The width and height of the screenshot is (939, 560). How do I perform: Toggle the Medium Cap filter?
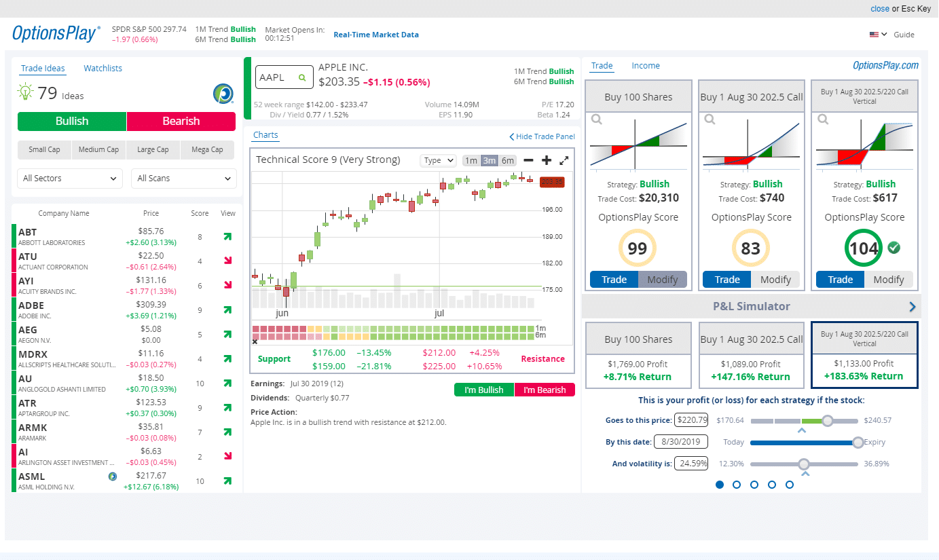click(98, 149)
